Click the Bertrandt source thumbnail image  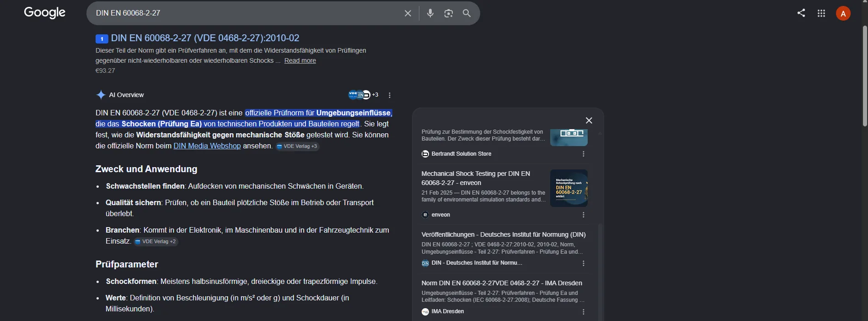569,137
